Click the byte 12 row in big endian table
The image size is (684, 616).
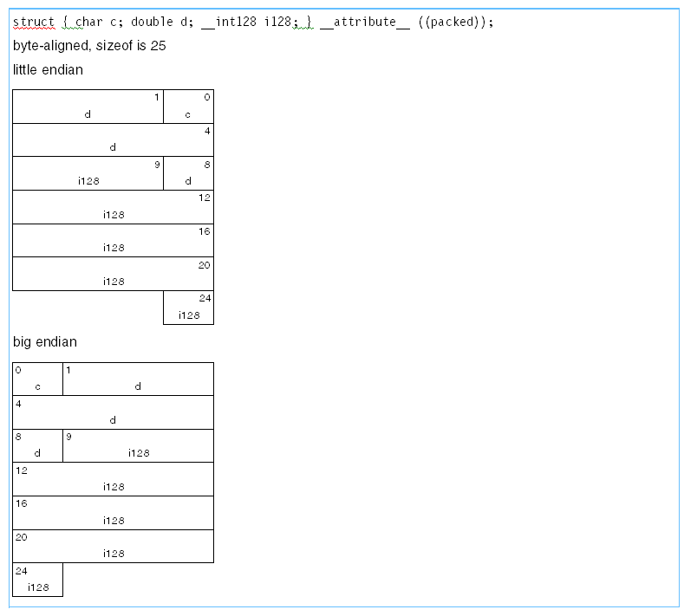(x=113, y=479)
